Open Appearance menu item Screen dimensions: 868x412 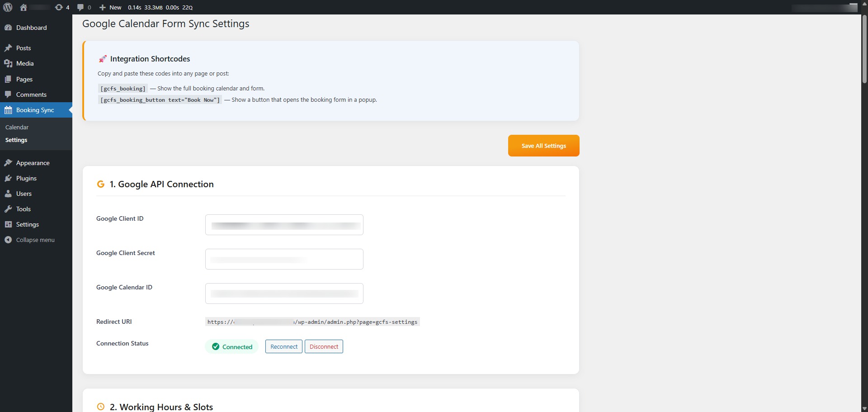pyautogui.click(x=36, y=163)
